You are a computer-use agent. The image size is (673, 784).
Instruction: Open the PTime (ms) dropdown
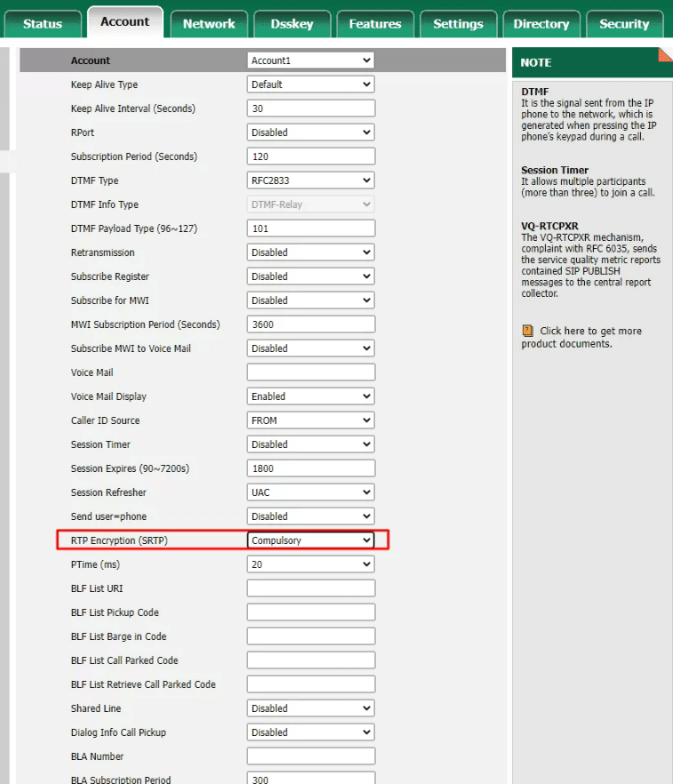310,564
